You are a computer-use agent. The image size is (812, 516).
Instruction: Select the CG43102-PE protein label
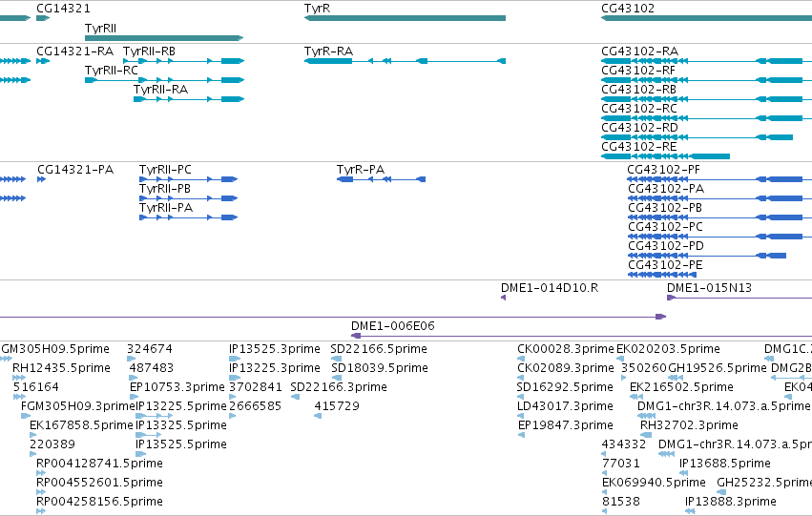pos(665,265)
